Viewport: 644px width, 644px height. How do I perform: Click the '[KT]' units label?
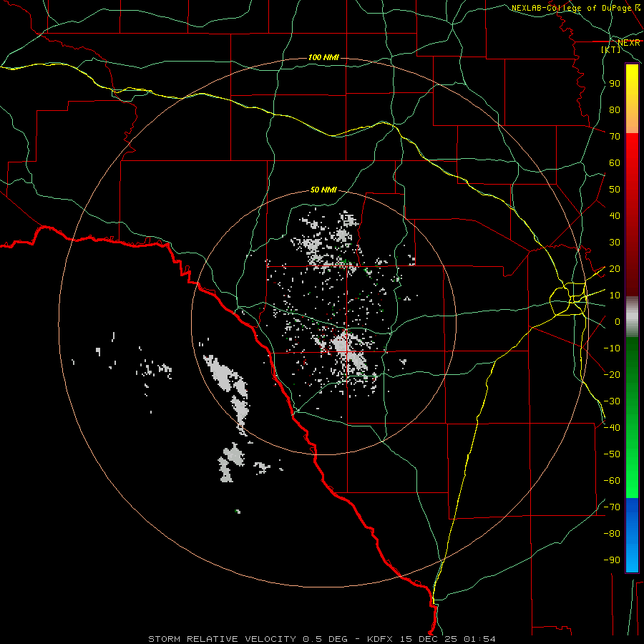(x=611, y=49)
